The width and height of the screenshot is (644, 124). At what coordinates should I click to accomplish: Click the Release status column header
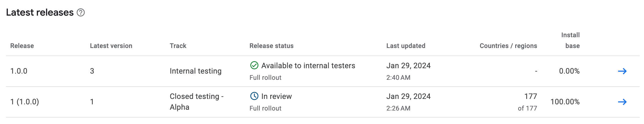[271, 46]
